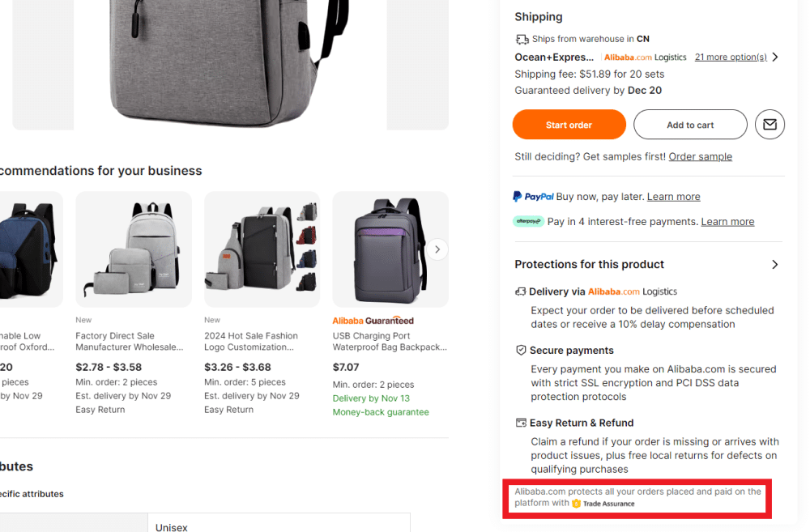Click the Easy Return & Refund wallet icon
Screen dimensions: 810x532
click(x=519, y=422)
